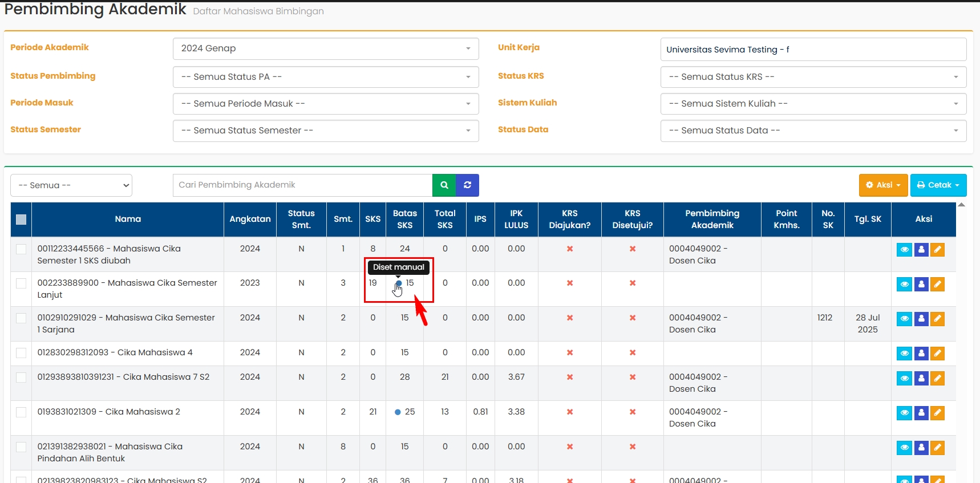Click the Cari Pembimbing Akademik search field

click(302, 185)
